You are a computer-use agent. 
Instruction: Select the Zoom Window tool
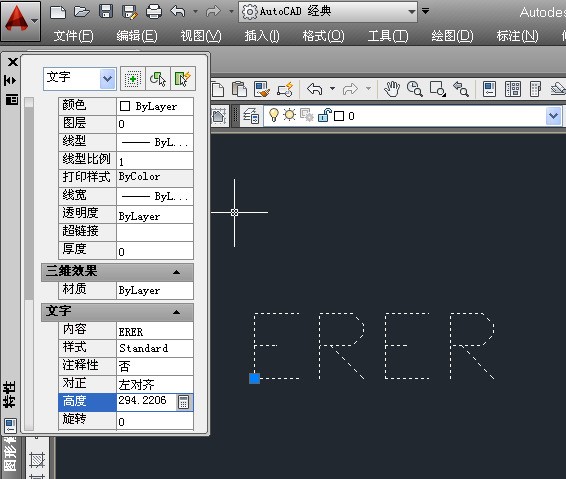click(x=437, y=89)
